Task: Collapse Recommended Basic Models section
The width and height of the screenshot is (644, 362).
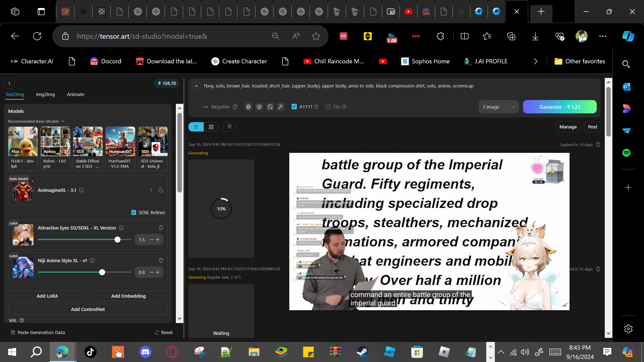Action: pos(63,121)
